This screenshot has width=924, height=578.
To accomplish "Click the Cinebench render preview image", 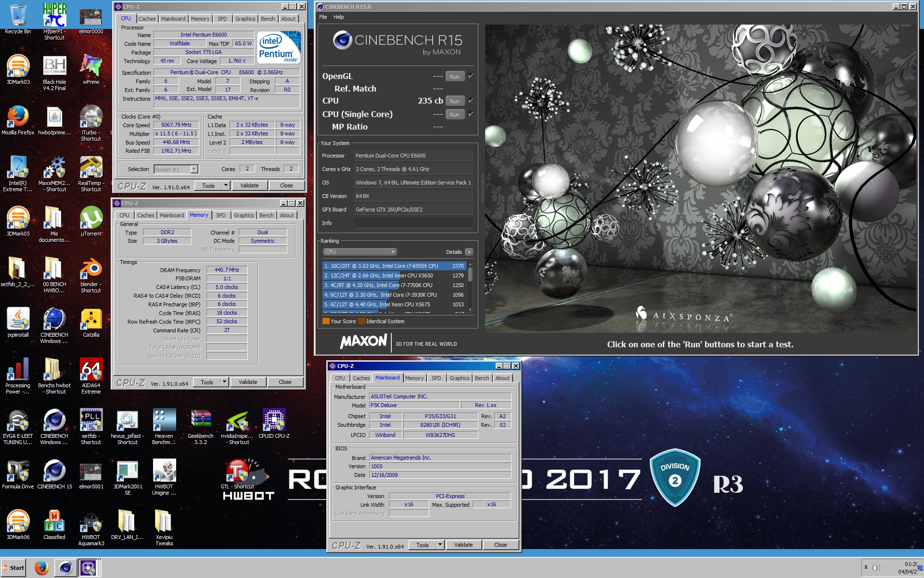I will coord(701,178).
